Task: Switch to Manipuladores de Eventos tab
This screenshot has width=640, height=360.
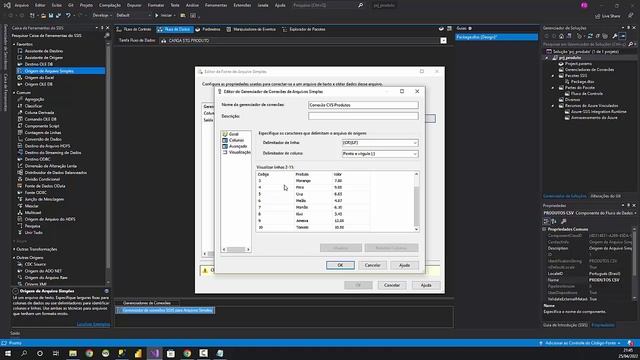Action: point(251,29)
